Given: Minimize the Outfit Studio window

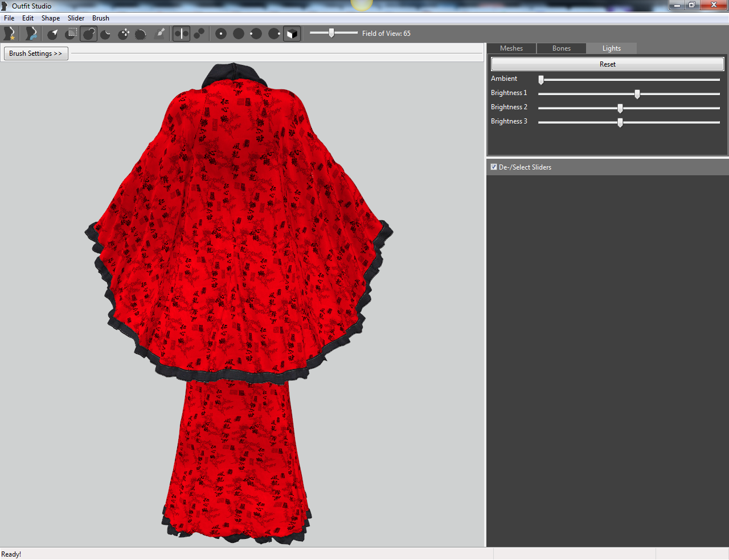Looking at the screenshot, I should [676, 5].
